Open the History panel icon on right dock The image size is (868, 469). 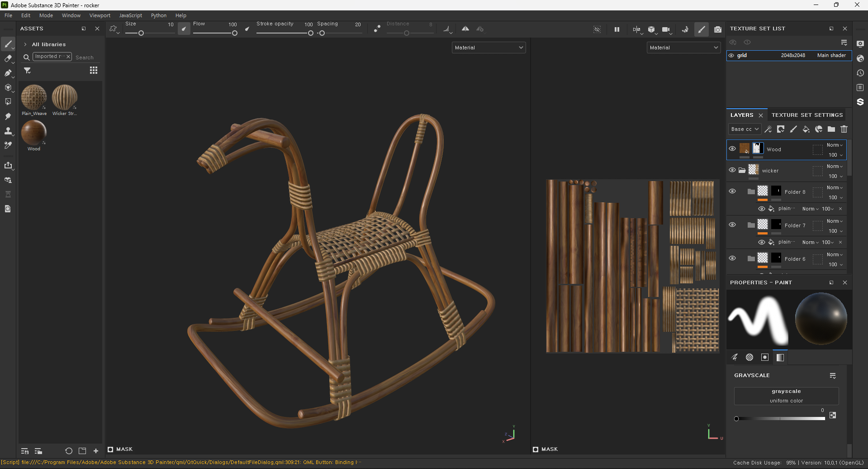(860, 73)
